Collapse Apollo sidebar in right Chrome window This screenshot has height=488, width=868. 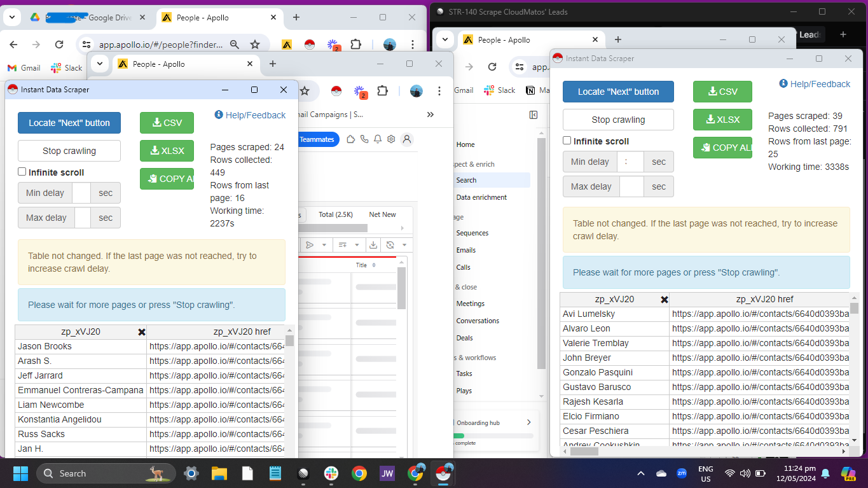pos(534,115)
